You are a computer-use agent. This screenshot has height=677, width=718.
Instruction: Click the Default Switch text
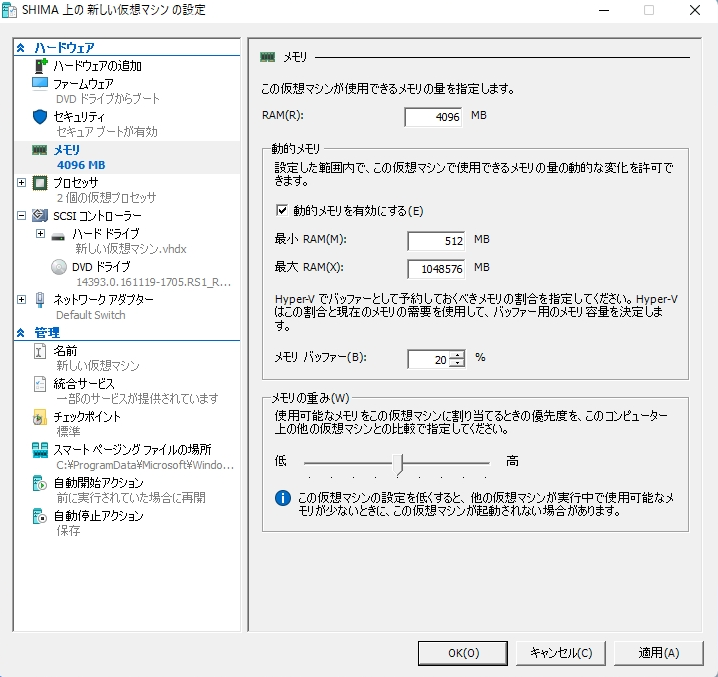tap(91, 315)
